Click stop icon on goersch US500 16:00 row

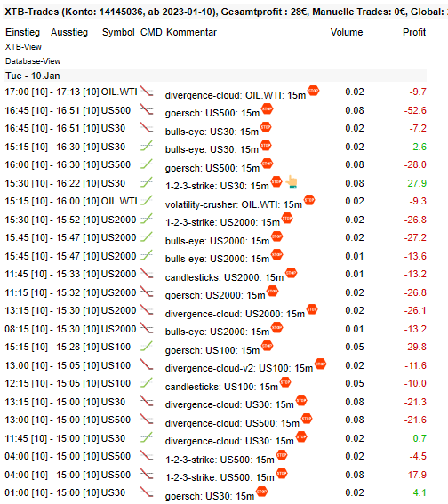267,164
